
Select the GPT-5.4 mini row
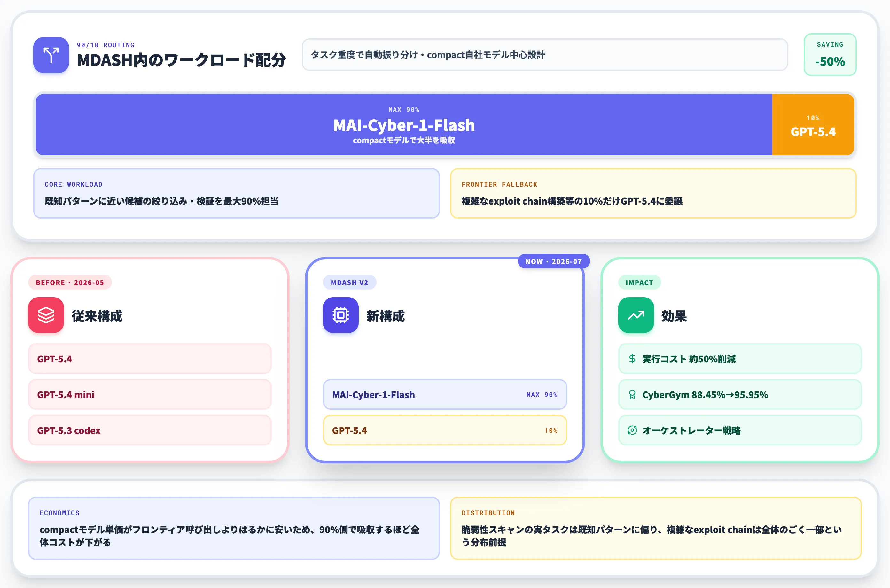[x=150, y=394]
